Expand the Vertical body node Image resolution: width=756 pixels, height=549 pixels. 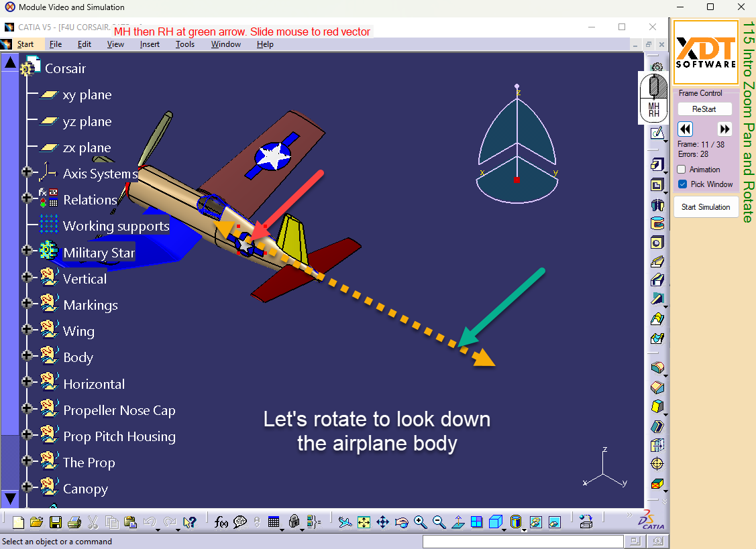[x=27, y=277]
